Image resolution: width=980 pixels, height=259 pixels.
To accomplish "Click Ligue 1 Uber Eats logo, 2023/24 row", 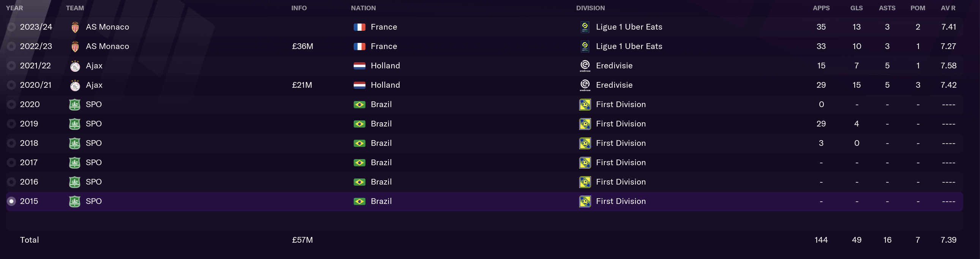I will (585, 27).
